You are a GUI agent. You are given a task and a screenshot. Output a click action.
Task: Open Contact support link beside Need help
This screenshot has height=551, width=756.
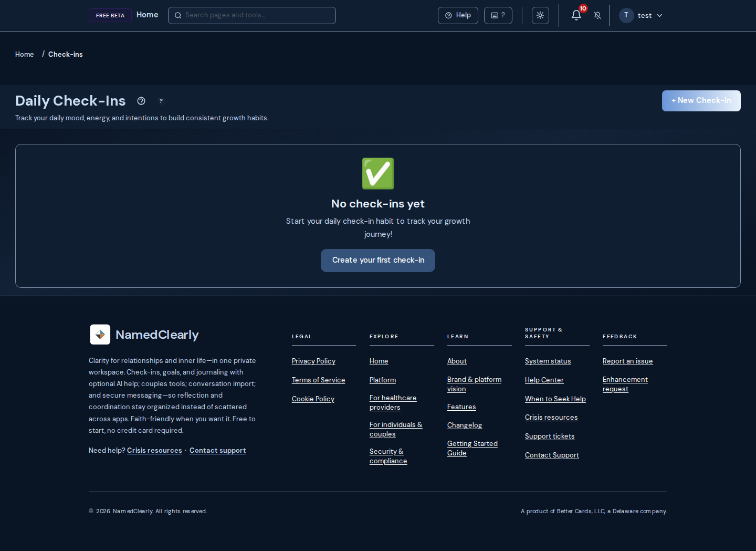(217, 451)
